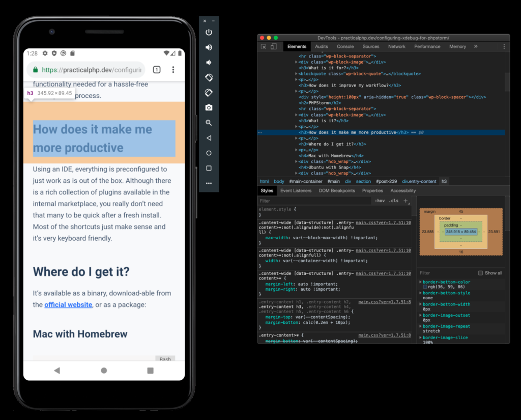The width and height of the screenshot is (521, 420).
Task: Expand the border-image-outset computed property
Action: (x=420, y=315)
